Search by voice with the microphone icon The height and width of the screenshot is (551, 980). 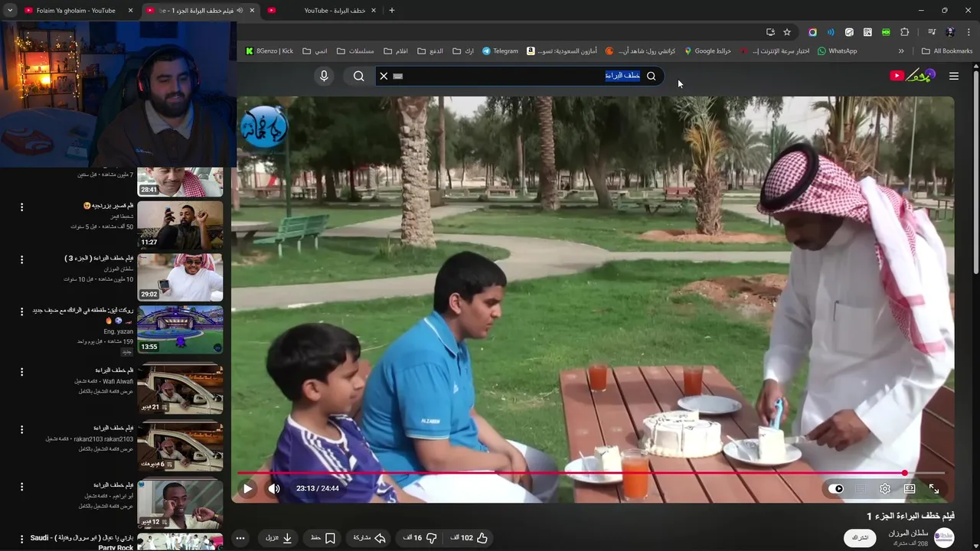point(324,76)
